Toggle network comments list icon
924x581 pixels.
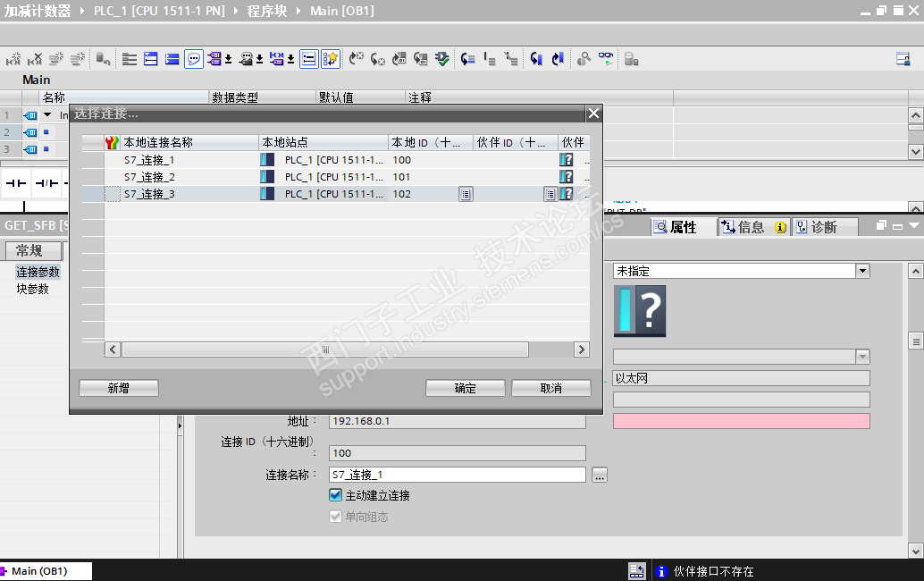[x=309, y=59]
